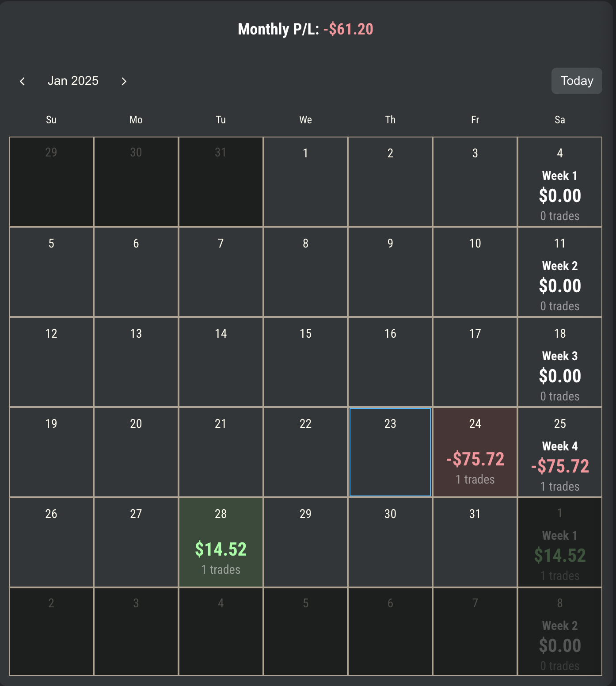The width and height of the screenshot is (616, 686).
Task: Open the highlighted January 23 cell
Action: [x=390, y=452]
